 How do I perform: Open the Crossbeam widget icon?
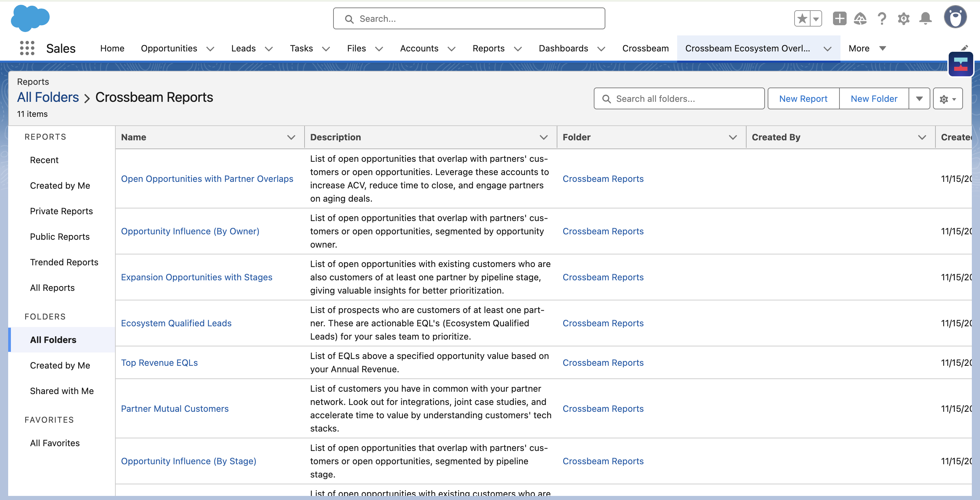coord(960,65)
